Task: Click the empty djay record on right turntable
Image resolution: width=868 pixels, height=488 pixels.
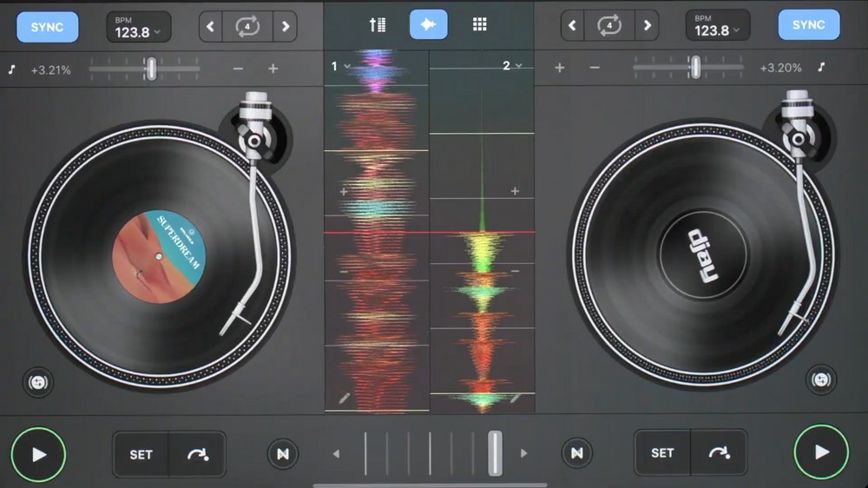Action: (703, 254)
